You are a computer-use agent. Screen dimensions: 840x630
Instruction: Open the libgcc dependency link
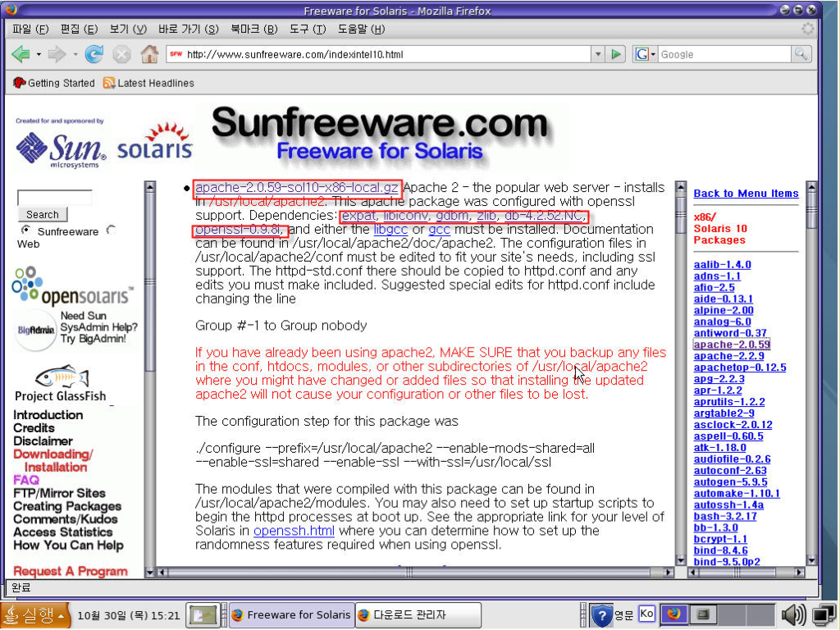pos(390,230)
